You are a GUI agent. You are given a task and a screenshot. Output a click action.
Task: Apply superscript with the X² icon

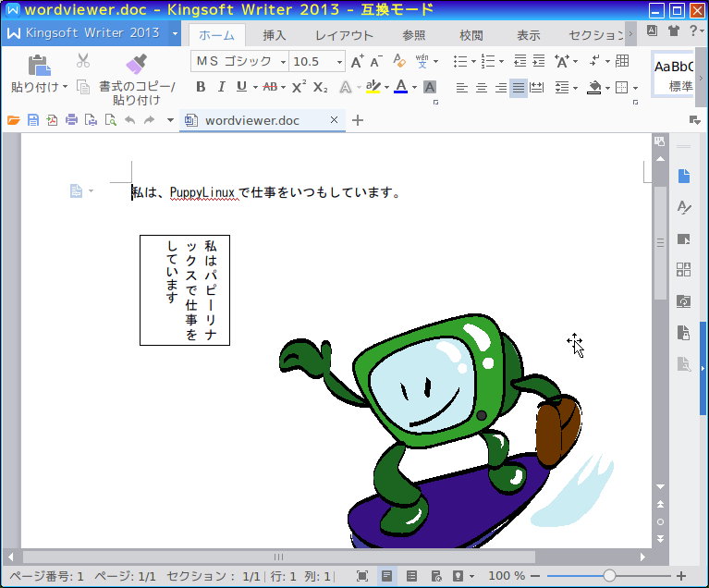pyautogui.click(x=299, y=86)
